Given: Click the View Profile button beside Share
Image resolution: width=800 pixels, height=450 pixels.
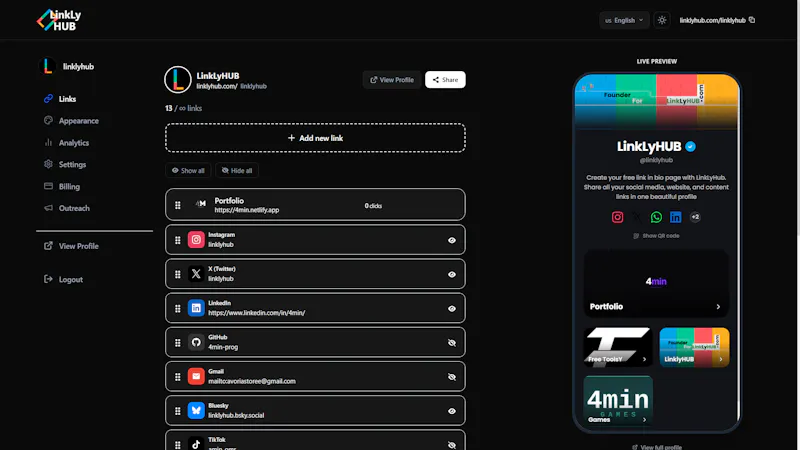Looking at the screenshot, I should (x=392, y=80).
